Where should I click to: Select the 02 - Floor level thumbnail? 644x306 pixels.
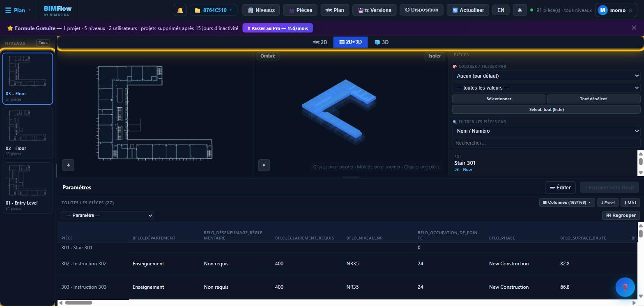pyautogui.click(x=28, y=133)
